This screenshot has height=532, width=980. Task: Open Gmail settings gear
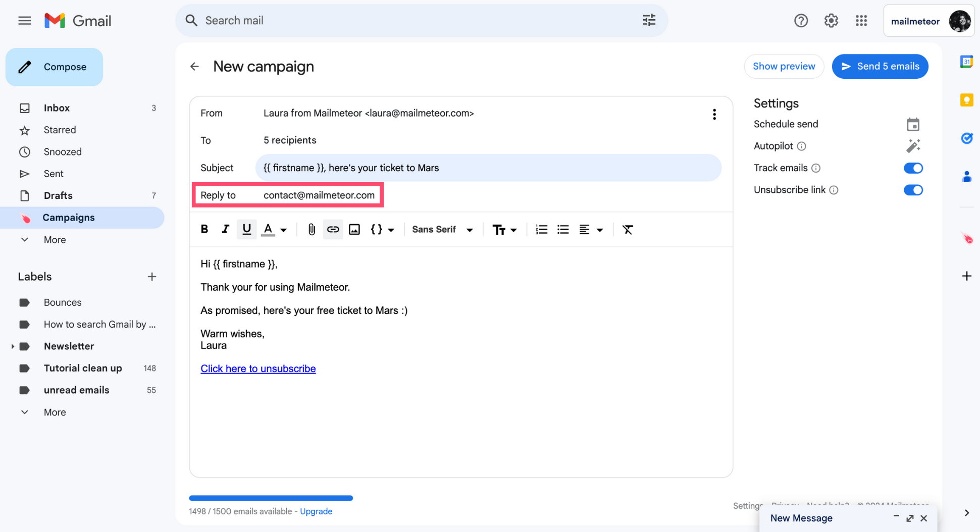point(831,21)
